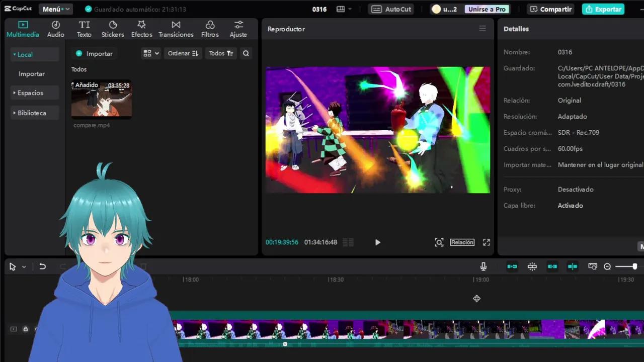644x362 pixels.
Task: Click the timeline cover preview icon
Action: 593,266
